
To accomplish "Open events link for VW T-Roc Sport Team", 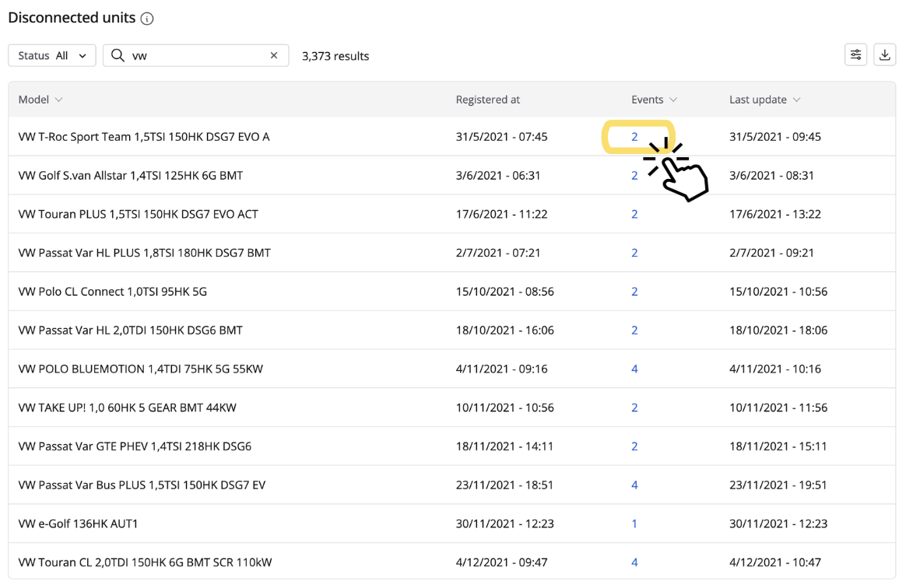I will click(634, 137).
